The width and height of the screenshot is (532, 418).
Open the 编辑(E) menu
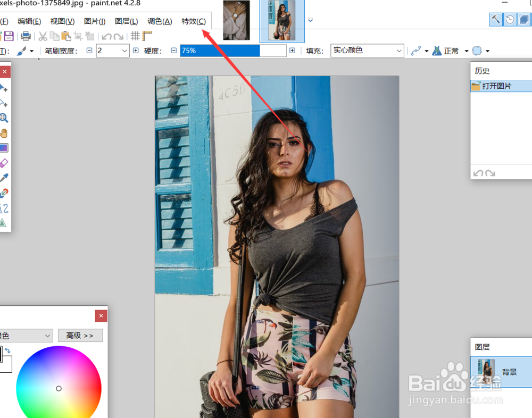(x=29, y=21)
